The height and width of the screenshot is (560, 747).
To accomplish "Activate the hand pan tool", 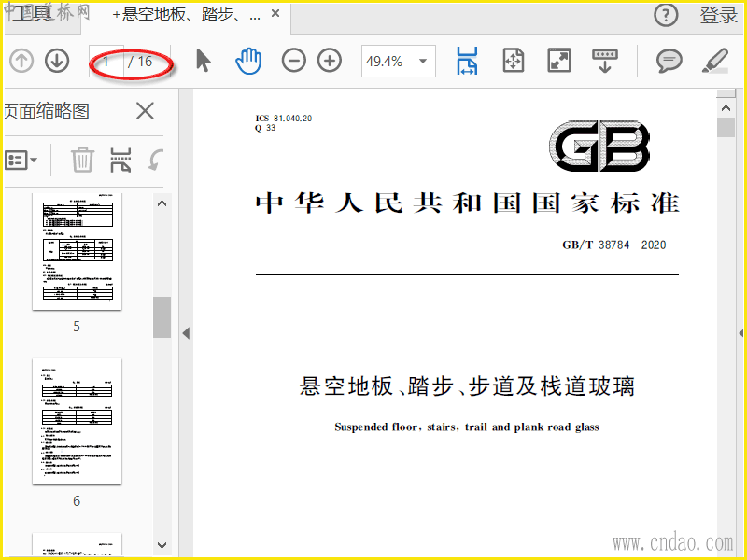I will coord(248,61).
